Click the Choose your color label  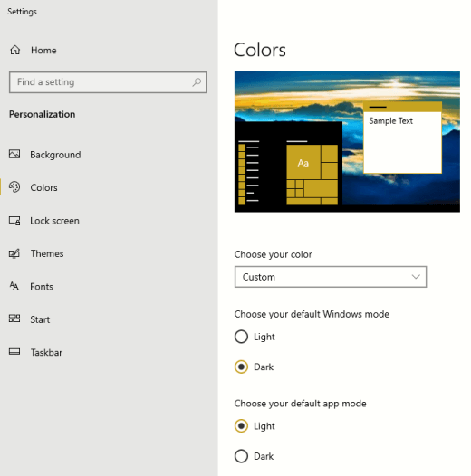click(273, 254)
